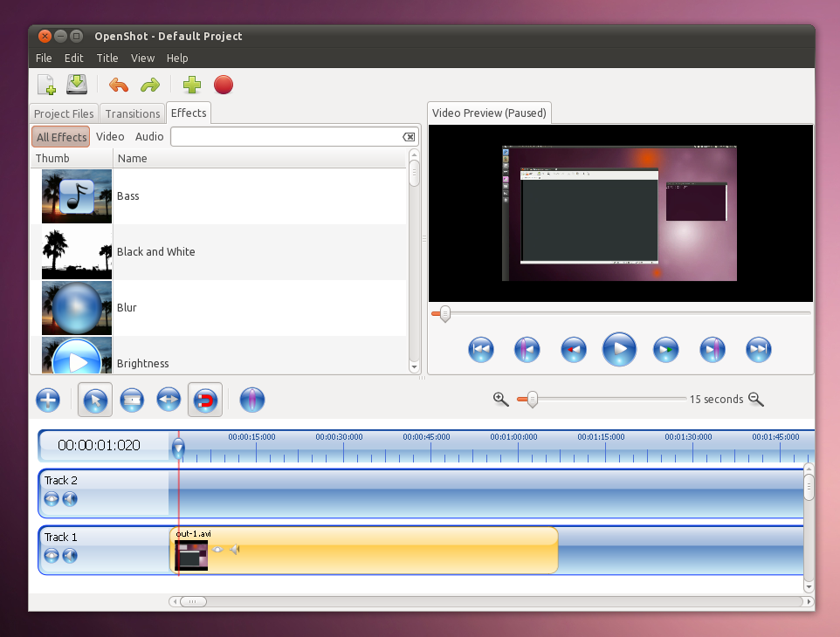Filter effects by Audio

pos(149,136)
